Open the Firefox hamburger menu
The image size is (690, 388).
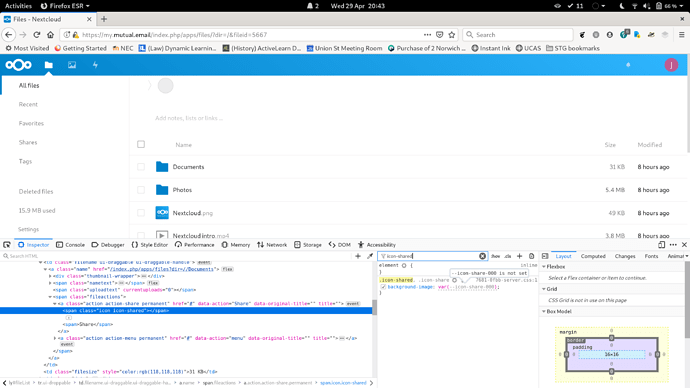pos(681,35)
